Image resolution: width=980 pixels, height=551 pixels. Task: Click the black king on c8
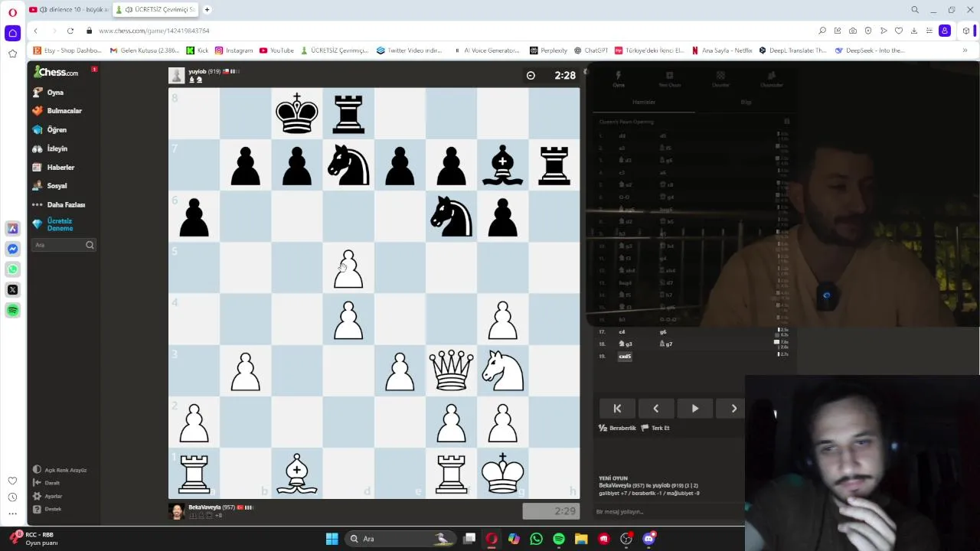pyautogui.click(x=297, y=113)
